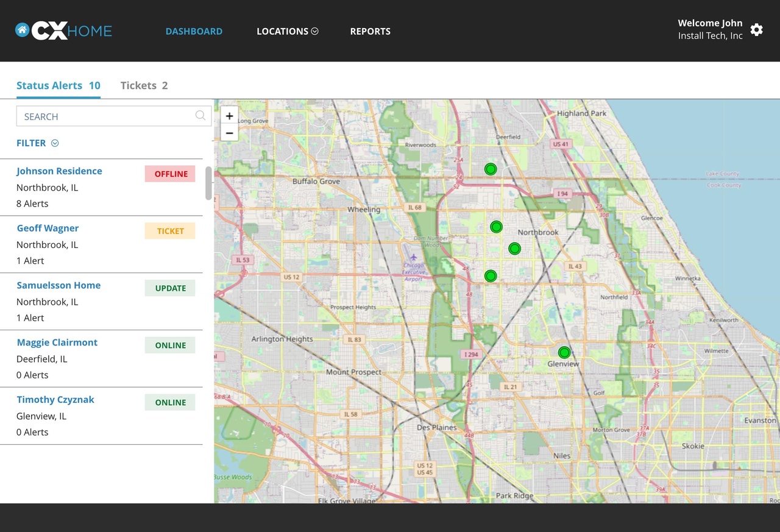Switch to the Tickets tab
The image size is (780, 532).
tap(144, 85)
